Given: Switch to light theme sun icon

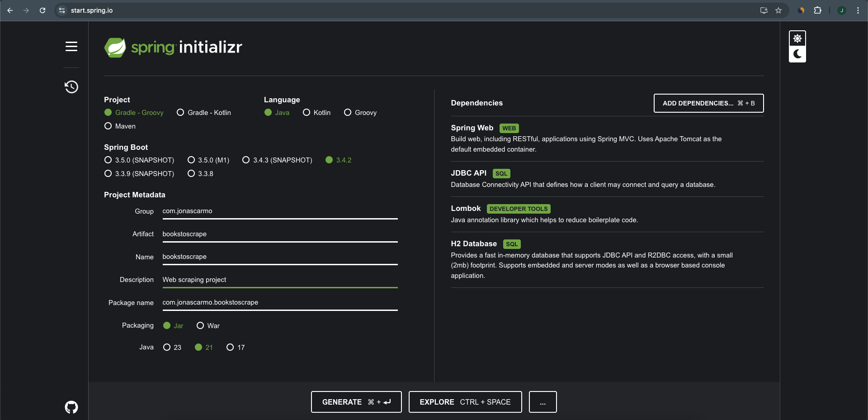Looking at the screenshot, I should pyautogui.click(x=797, y=38).
